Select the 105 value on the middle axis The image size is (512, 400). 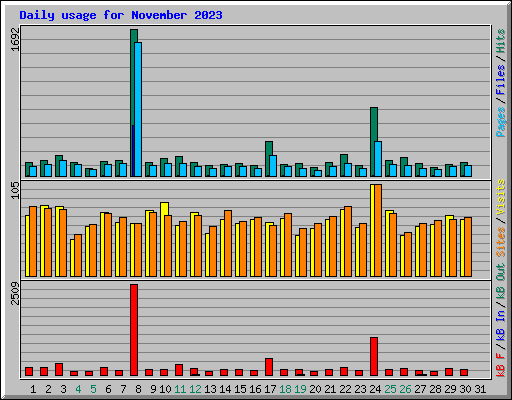point(15,190)
